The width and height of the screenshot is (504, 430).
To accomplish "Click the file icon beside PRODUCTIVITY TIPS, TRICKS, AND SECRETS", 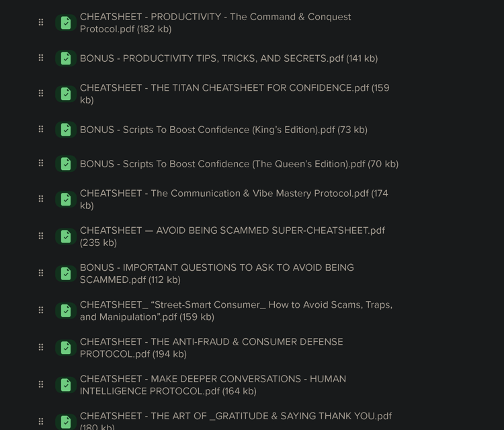I will [x=65, y=59].
